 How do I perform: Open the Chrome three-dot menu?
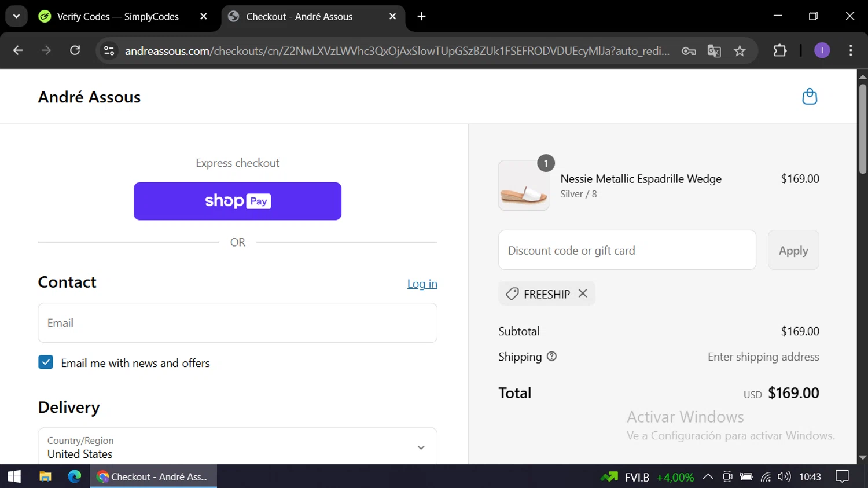tap(851, 50)
